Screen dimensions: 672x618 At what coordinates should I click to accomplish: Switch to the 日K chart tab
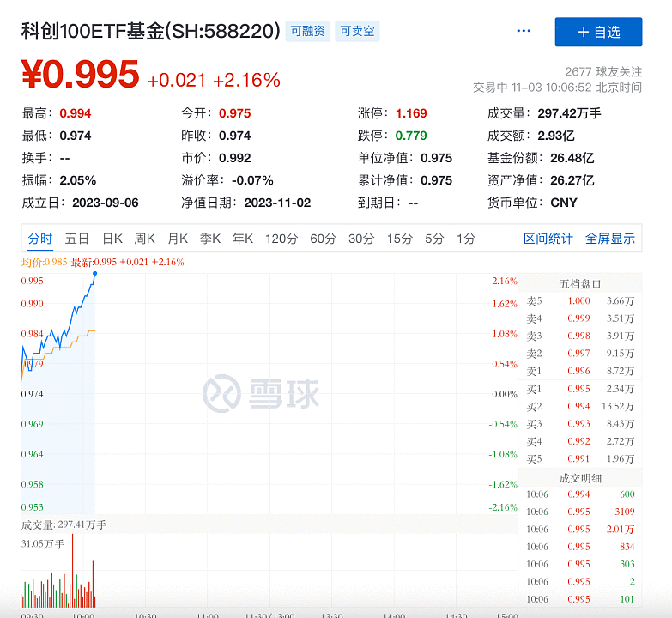pyautogui.click(x=112, y=239)
